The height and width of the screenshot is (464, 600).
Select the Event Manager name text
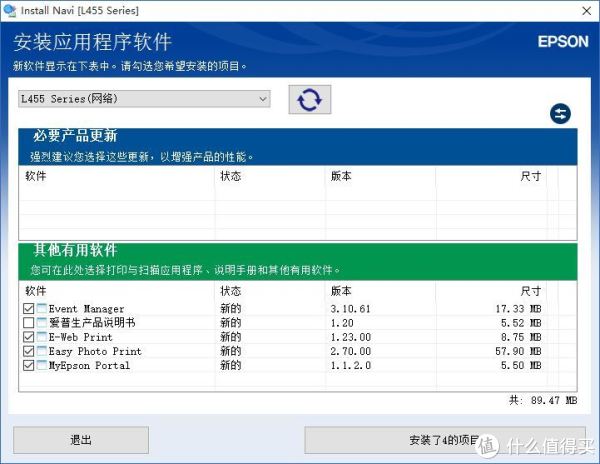click(x=86, y=309)
